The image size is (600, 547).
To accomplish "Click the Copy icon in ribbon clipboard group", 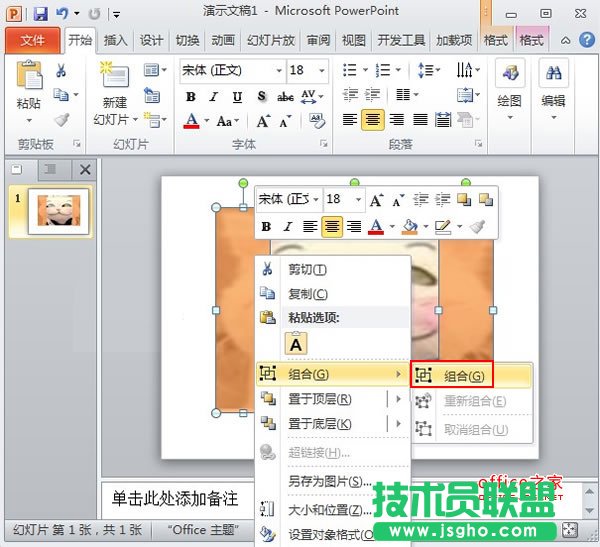I will (x=61, y=94).
